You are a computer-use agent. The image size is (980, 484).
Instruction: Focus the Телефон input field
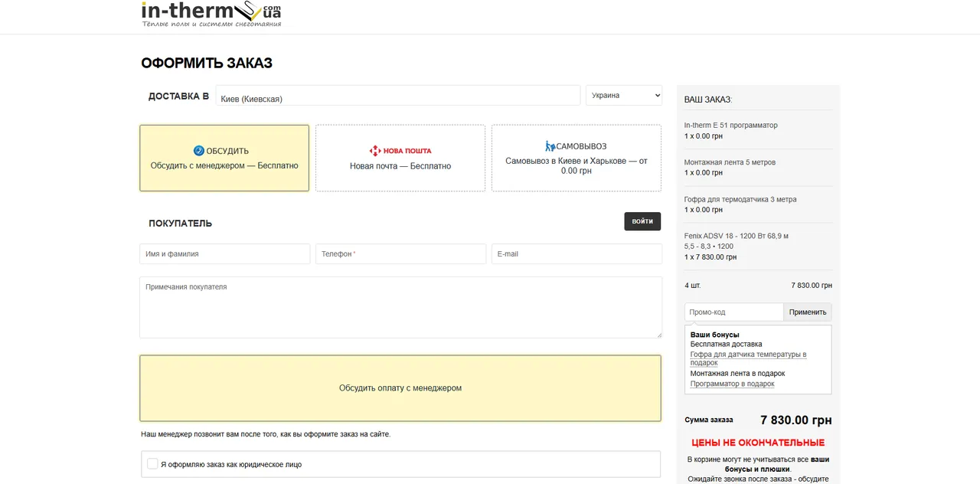click(x=401, y=253)
